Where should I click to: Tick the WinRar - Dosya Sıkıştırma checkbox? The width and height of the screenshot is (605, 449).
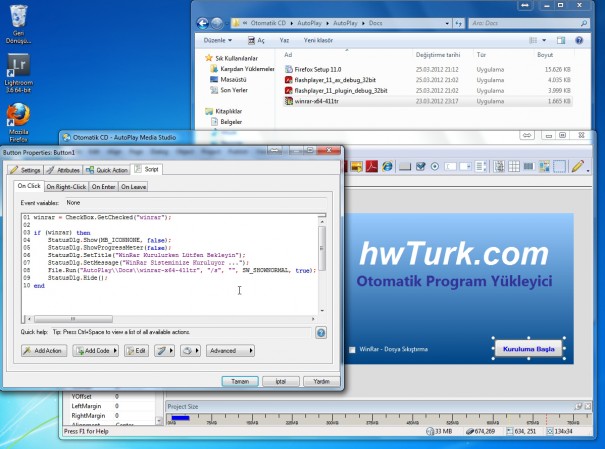(352, 349)
